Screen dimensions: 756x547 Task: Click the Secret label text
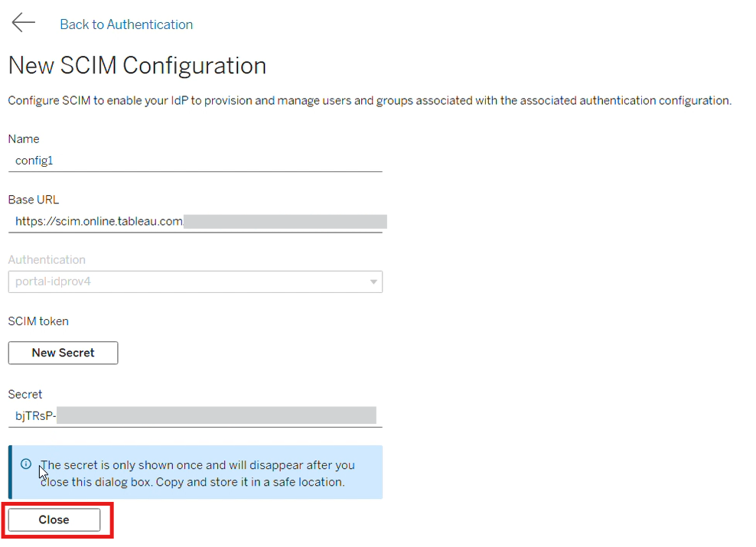[25, 395]
